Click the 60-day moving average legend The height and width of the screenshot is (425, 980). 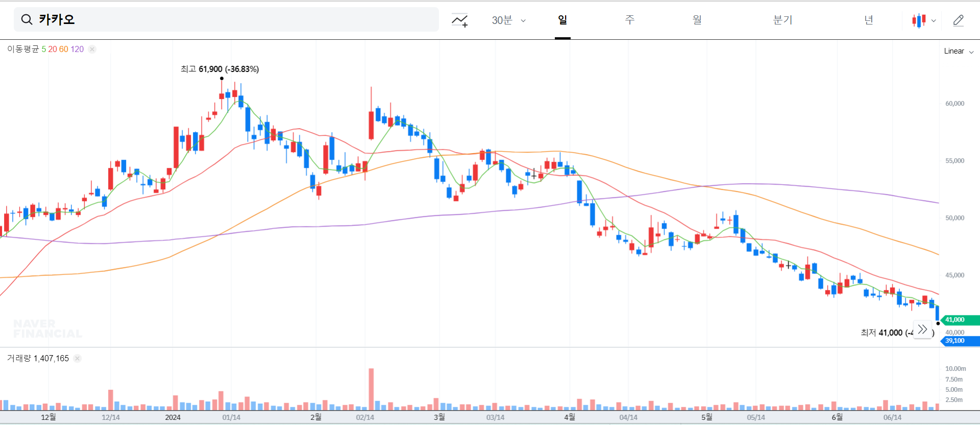[x=64, y=49]
